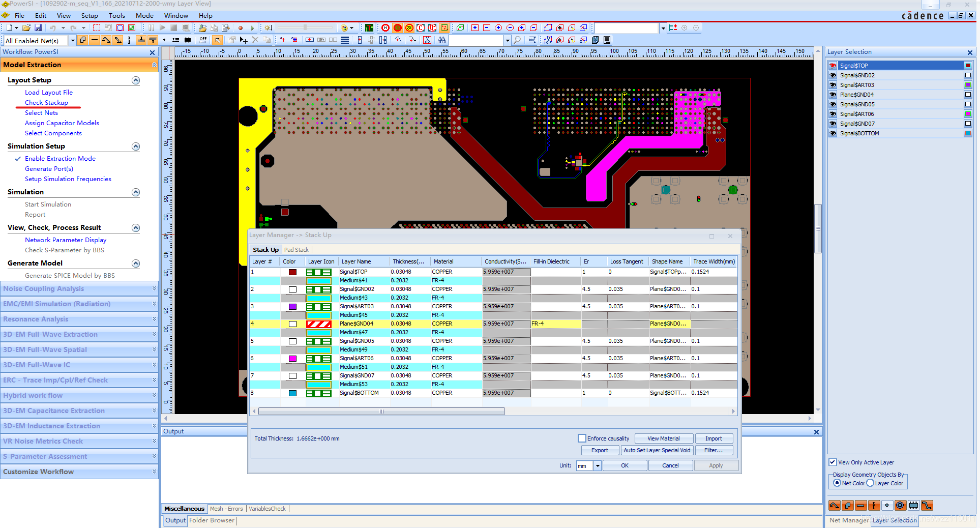The height and width of the screenshot is (528, 980).
Task: Uncheck View Only Active Layer checkbox
Action: pos(833,462)
